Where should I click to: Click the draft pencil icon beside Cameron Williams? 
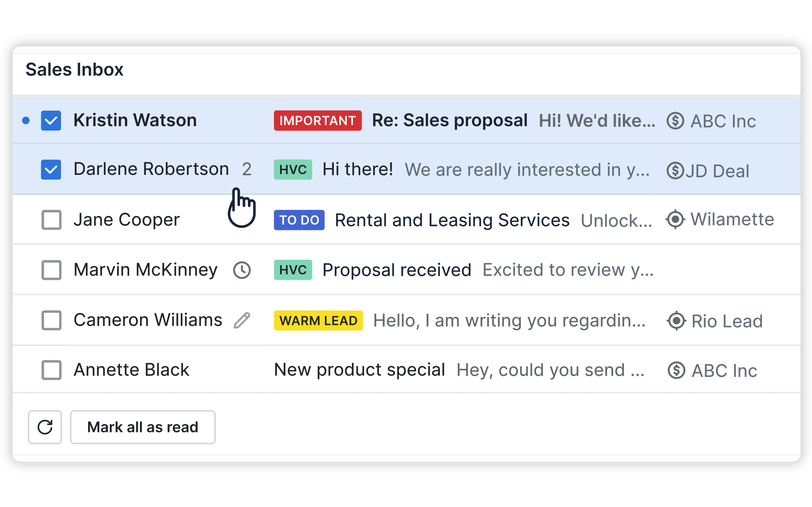[x=242, y=320]
